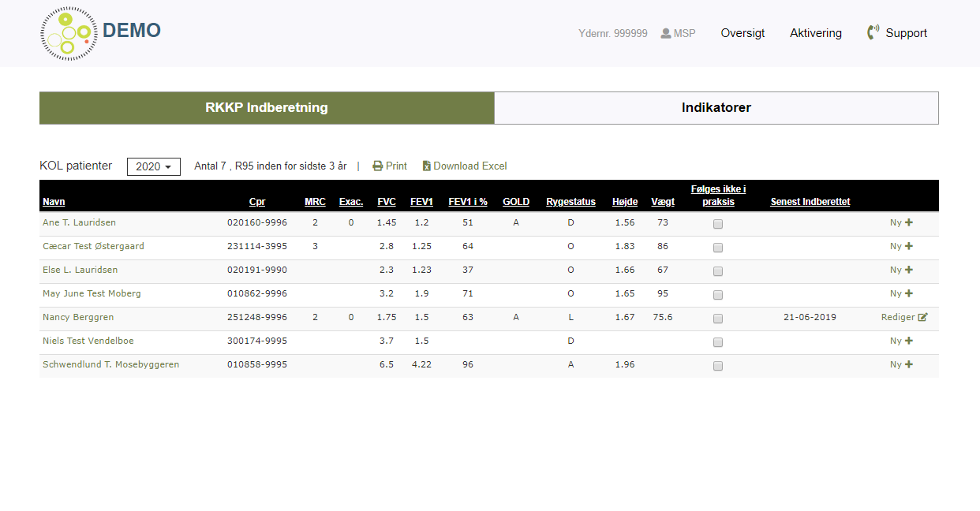The width and height of the screenshot is (980, 511).
Task: Sort table by Exac. column
Action: pos(351,202)
